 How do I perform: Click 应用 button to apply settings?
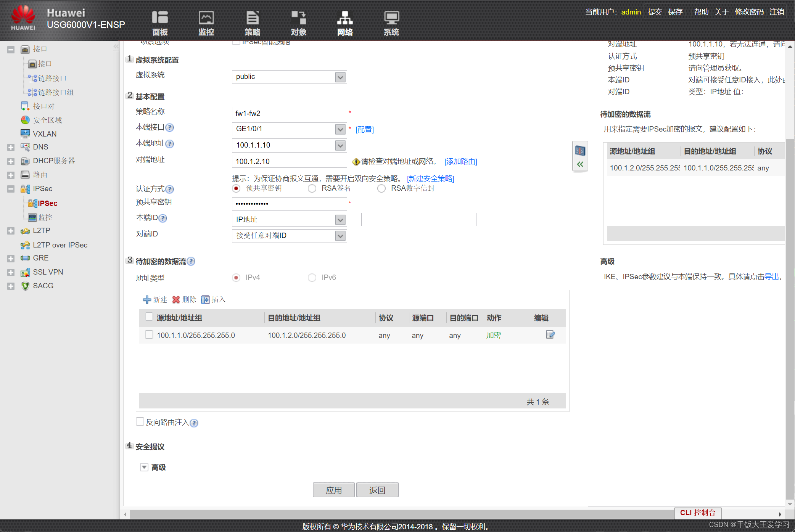[x=335, y=490]
